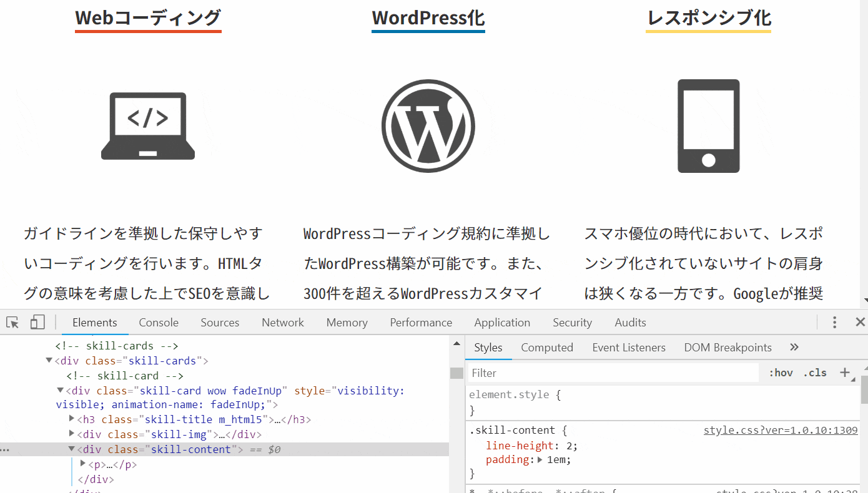This screenshot has width=868, height=493.
Task: Open style.css?ver=1.0.10:1309 source link
Action: [x=780, y=431]
